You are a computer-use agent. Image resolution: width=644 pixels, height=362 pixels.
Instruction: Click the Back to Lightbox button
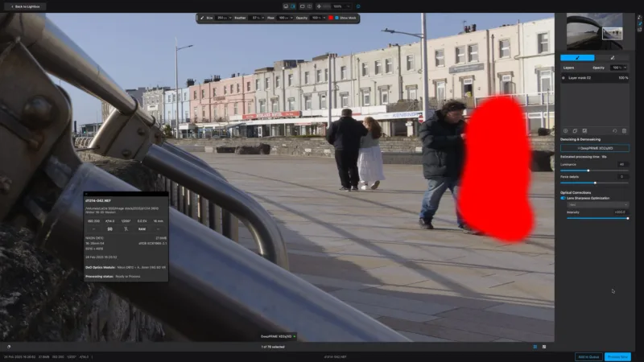26,6
